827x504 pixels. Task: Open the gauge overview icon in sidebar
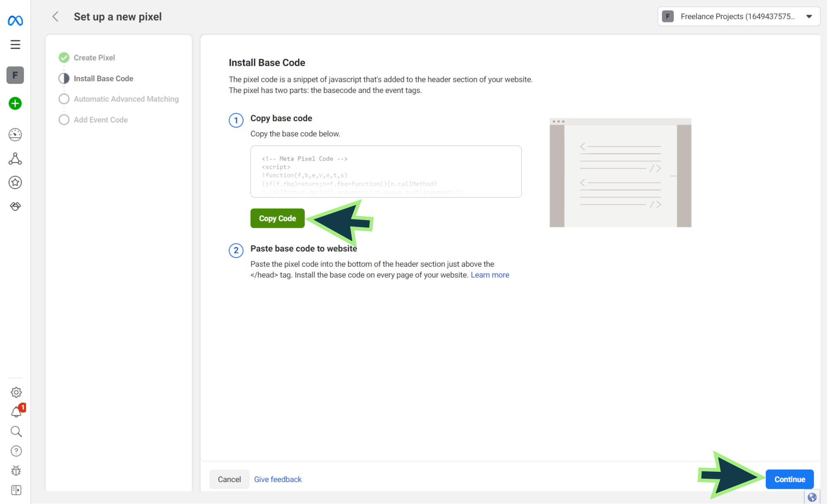click(x=15, y=134)
